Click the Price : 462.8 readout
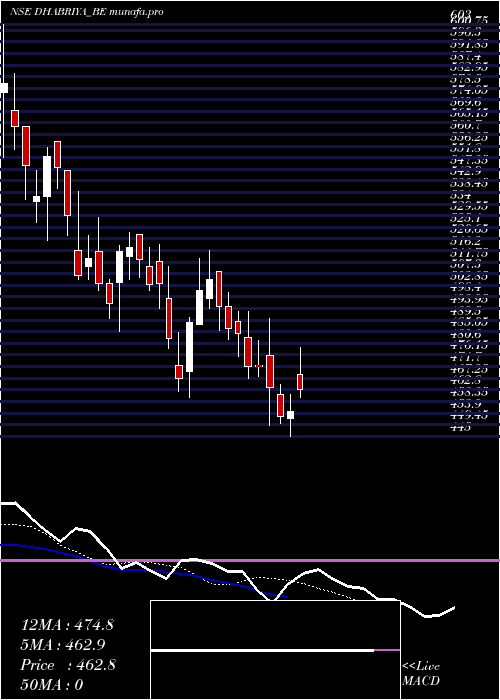 [x=68, y=665]
